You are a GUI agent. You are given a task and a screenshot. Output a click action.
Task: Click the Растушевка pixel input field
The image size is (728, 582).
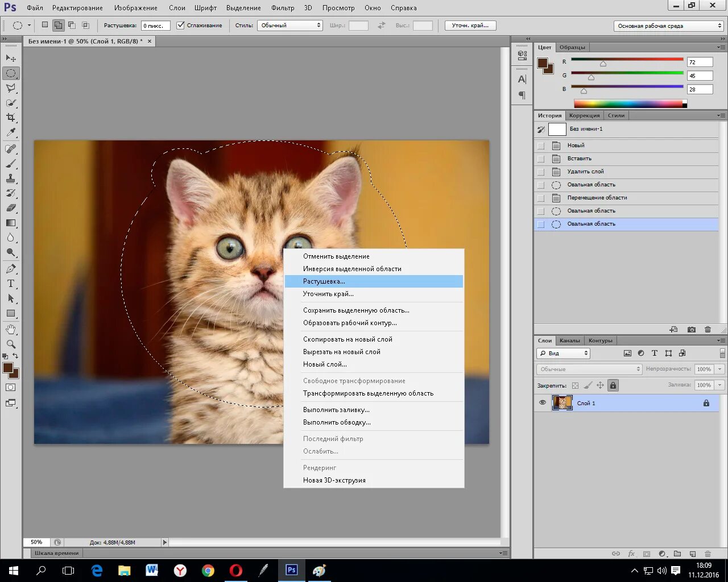[x=156, y=26]
